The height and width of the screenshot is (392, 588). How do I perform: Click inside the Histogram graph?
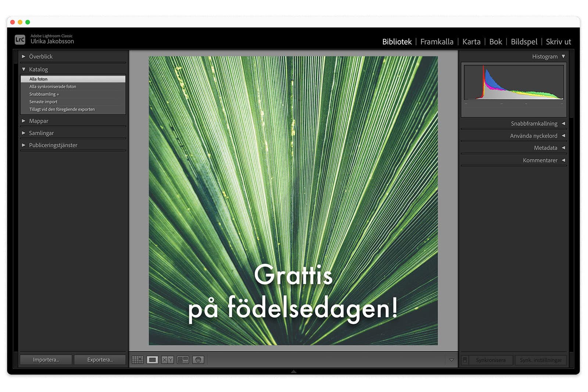tap(513, 82)
